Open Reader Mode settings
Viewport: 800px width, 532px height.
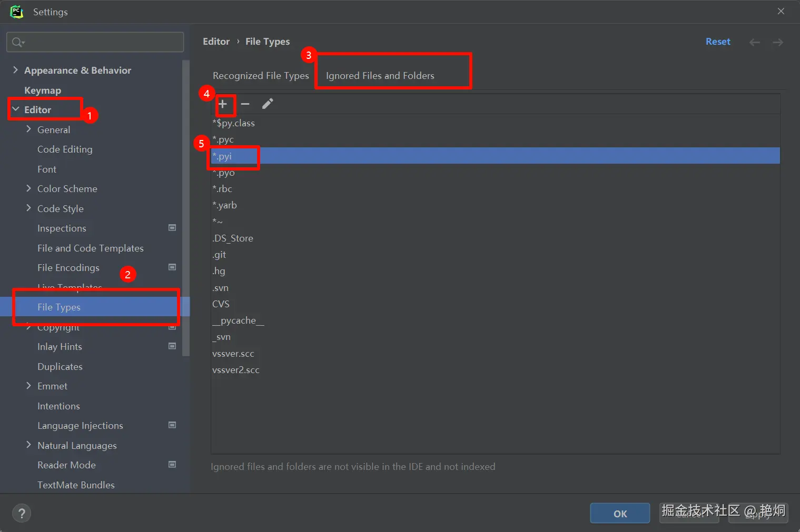click(66, 465)
